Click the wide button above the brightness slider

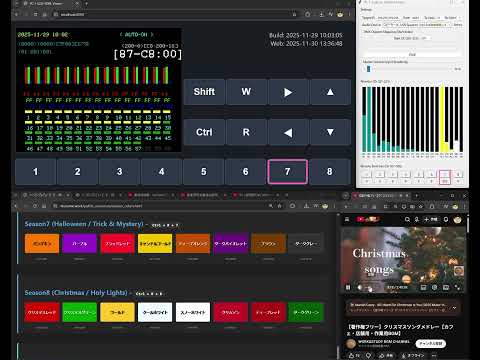(x=412, y=54)
